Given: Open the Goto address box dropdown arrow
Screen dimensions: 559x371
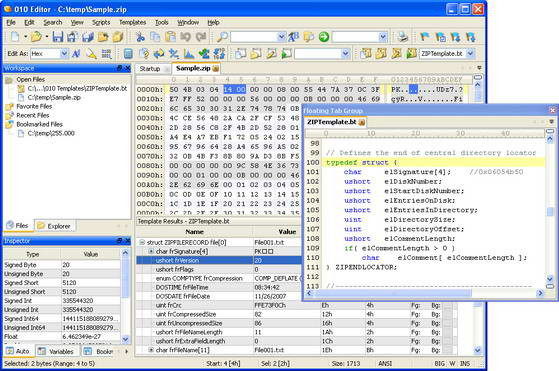Looking at the screenshot, I should (x=383, y=37).
